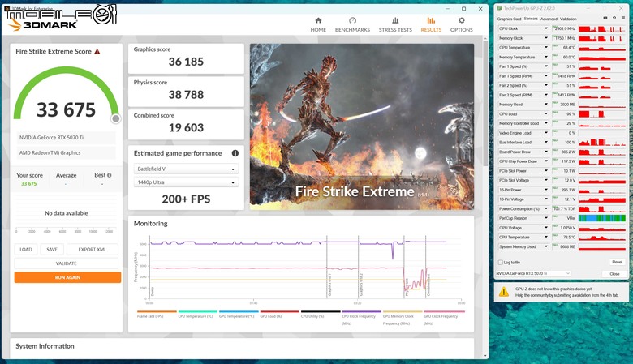Click the Board Power Draw 305.2 W value
The image size is (633, 364).
[568, 152]
